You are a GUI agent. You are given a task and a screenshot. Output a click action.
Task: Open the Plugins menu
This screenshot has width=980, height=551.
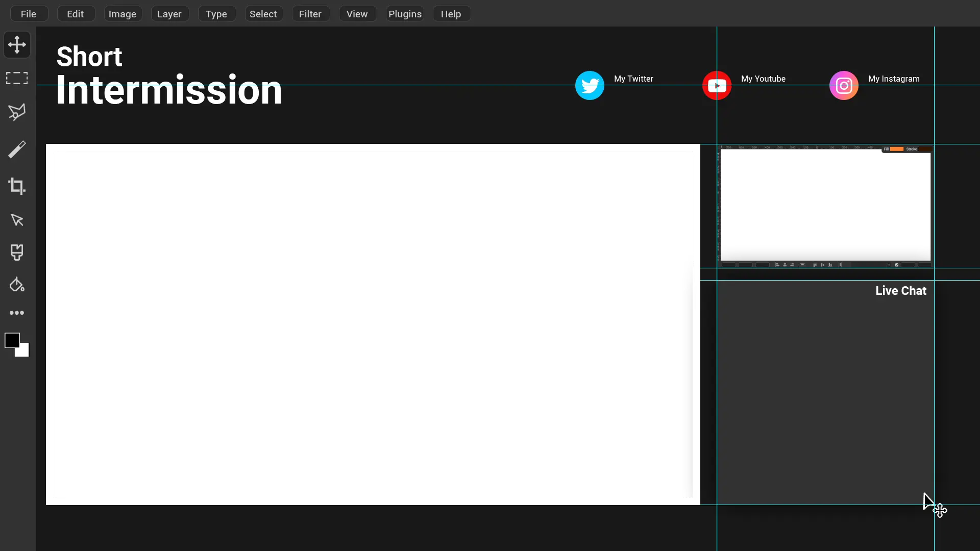point(405,14)
